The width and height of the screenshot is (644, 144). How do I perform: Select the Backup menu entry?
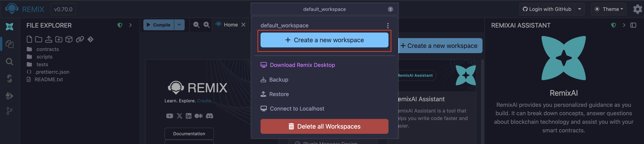point(274,80)
